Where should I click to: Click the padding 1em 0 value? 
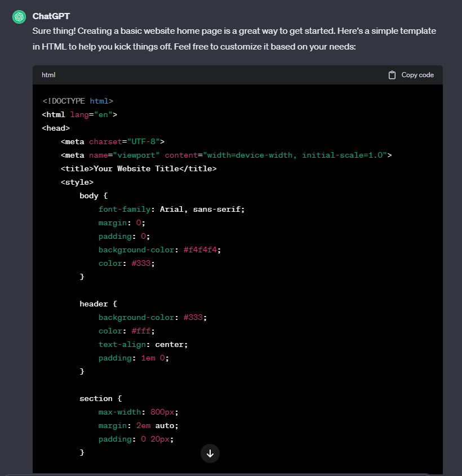click(x=152, y=358)
